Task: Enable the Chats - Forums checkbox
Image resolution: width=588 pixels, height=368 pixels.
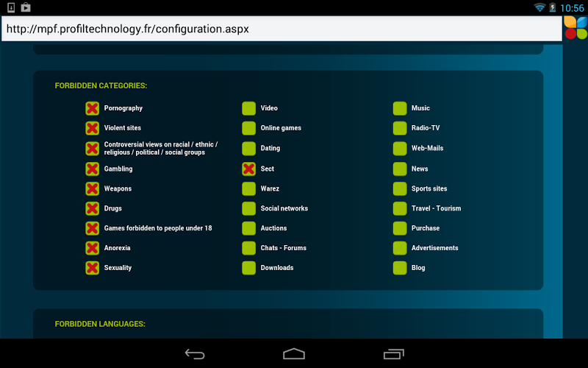Action: 248,248
